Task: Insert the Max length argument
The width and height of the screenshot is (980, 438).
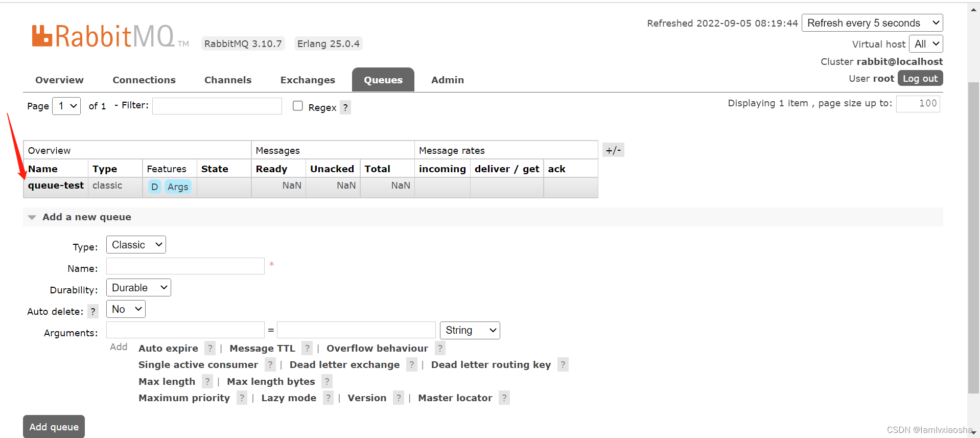Action: coord(167,382)
